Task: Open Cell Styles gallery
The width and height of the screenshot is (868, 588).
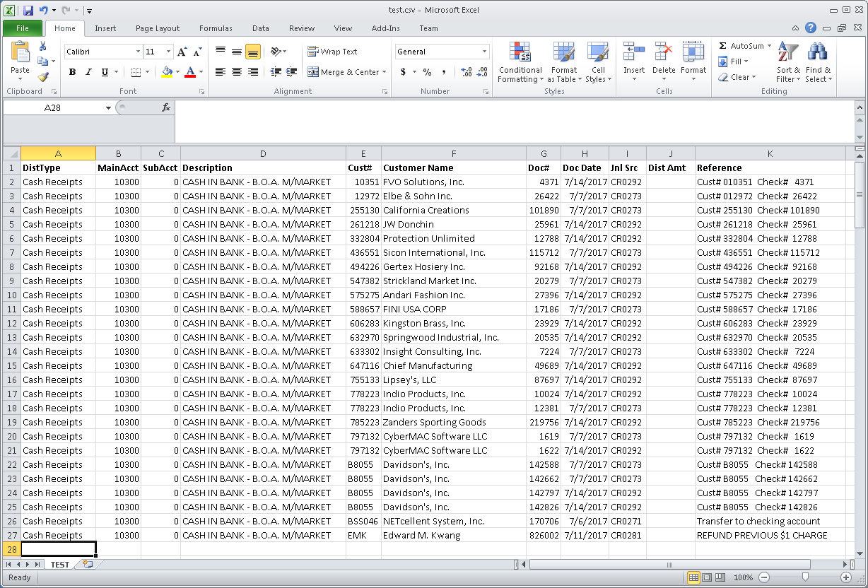Action: [x=598, y=63]
